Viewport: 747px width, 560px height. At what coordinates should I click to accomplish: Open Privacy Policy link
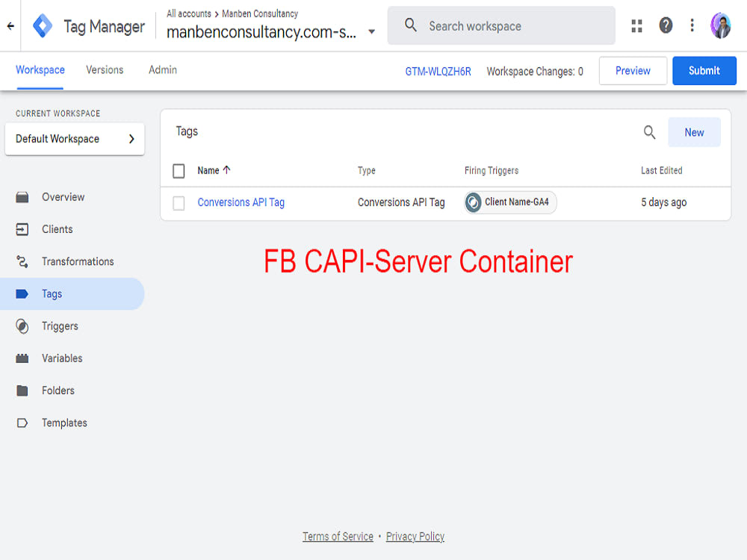click(415, 537)
